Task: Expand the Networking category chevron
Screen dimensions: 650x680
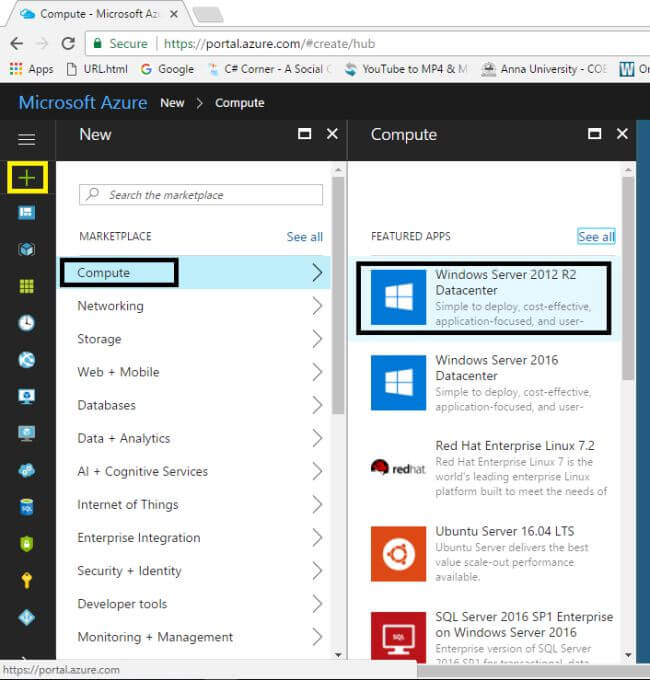Action: pos(317,306)
